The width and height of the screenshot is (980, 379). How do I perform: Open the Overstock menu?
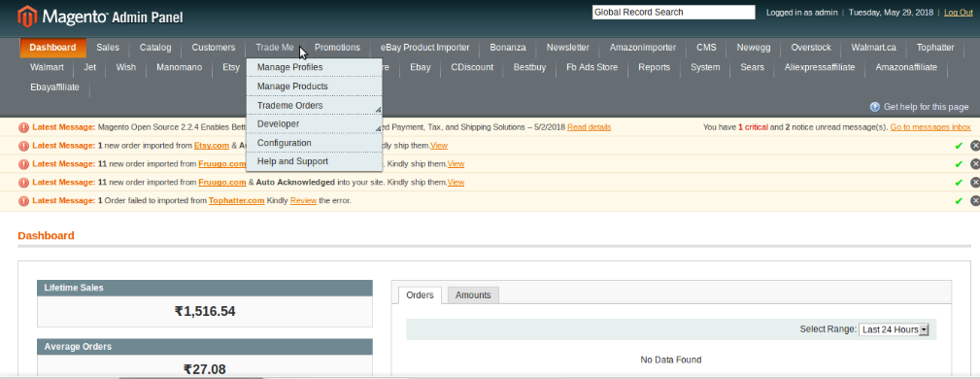811,48
